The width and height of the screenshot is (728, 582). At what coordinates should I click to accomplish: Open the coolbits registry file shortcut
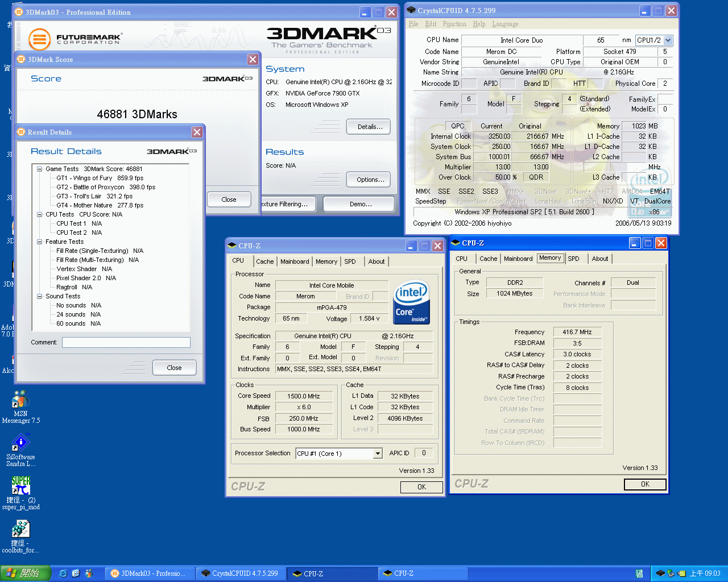20,529
